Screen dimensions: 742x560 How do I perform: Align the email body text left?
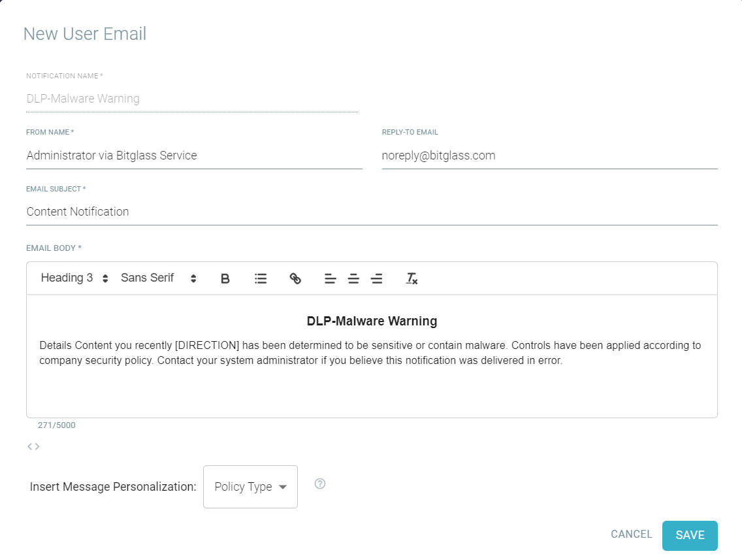click(331, 278)
